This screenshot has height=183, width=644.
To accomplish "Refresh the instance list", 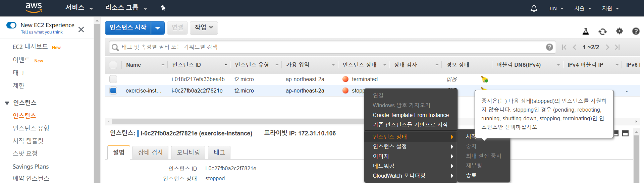I will pyautogui.click(x=602, y=32).
